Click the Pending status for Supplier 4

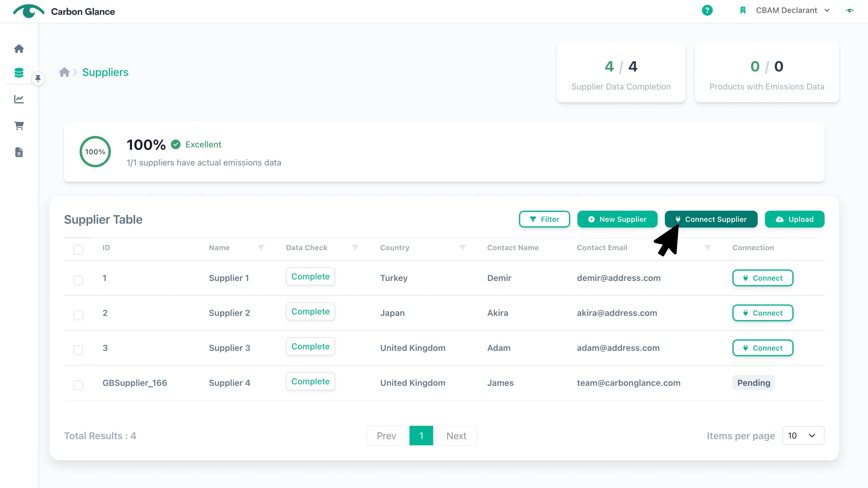(x=753, y=383)
